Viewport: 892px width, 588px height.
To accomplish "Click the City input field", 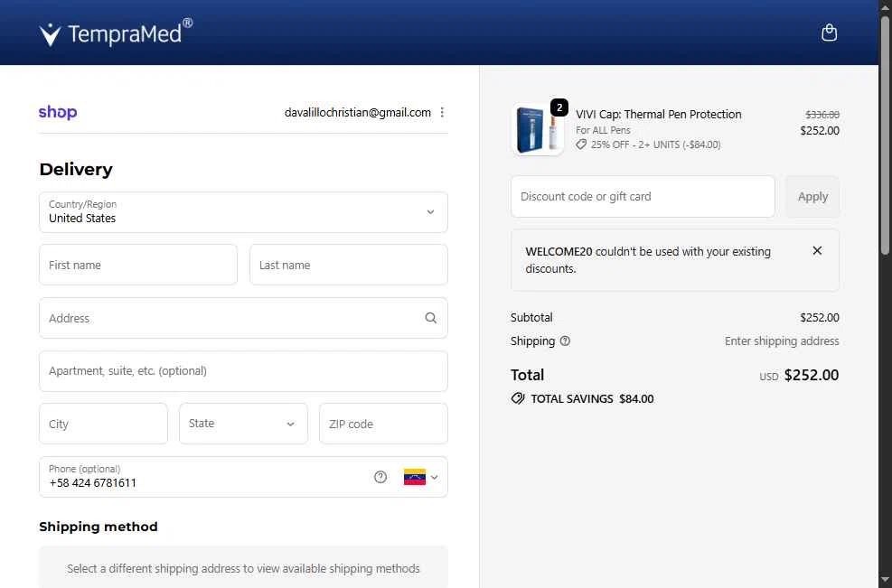I will (104, 424).
